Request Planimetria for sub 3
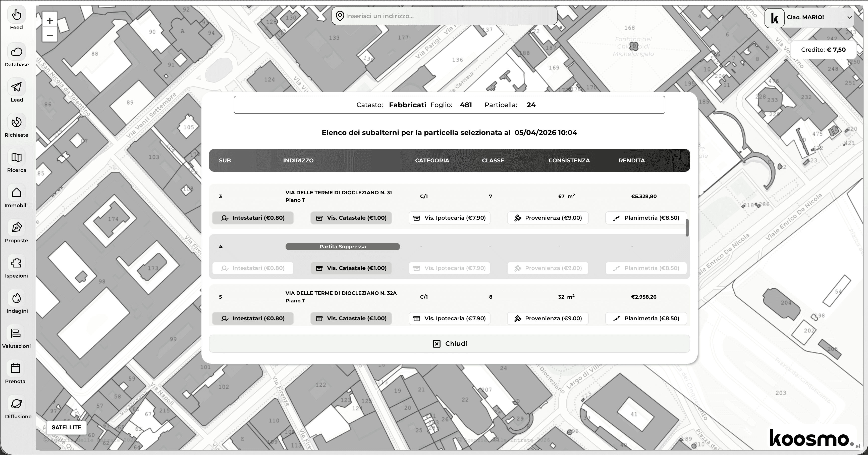Viewport: 868px width, 455px height. (646, 218)
